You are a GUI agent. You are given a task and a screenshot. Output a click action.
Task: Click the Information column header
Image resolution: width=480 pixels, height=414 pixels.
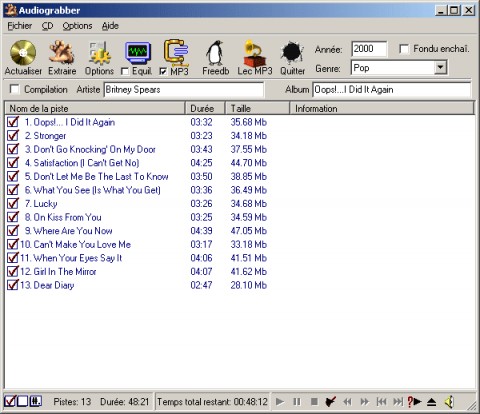[382, 108]
